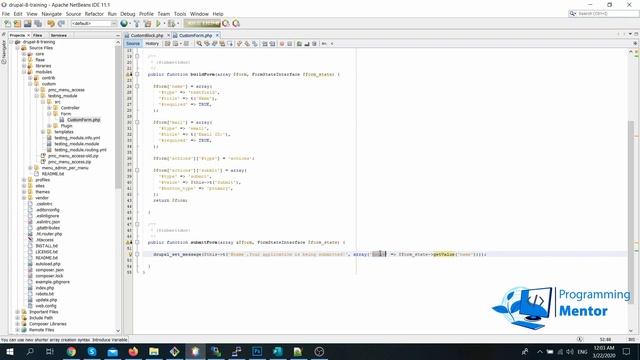The height and width of the screenshot is (360, 640).
Task: Select testing_module.routing.yml in the tree
Action: click(80, 150)
